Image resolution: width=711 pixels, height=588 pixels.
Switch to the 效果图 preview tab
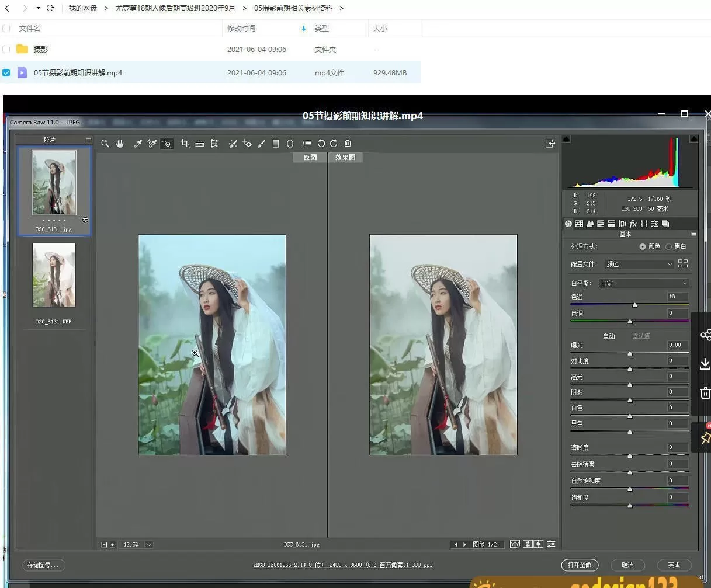pyautogui.click(x=345, y=158)
